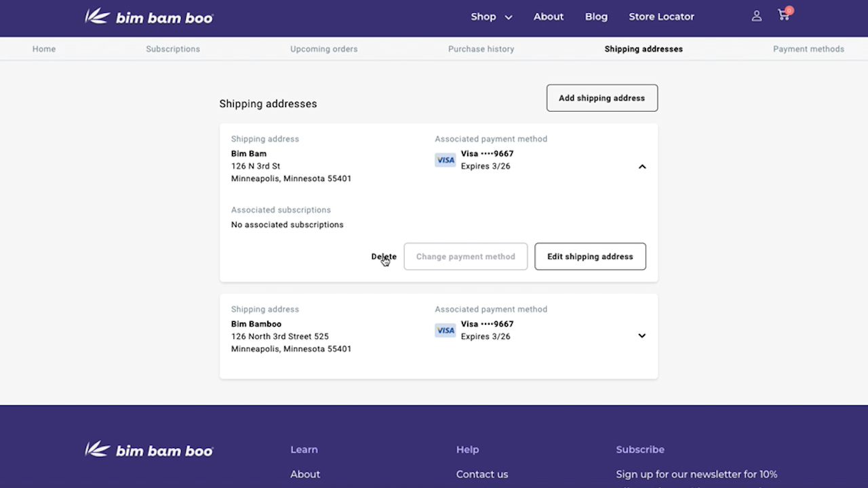Switch to the Upcoming orders tab
This screenshot has width=868, height=488.
click(324, 49)
